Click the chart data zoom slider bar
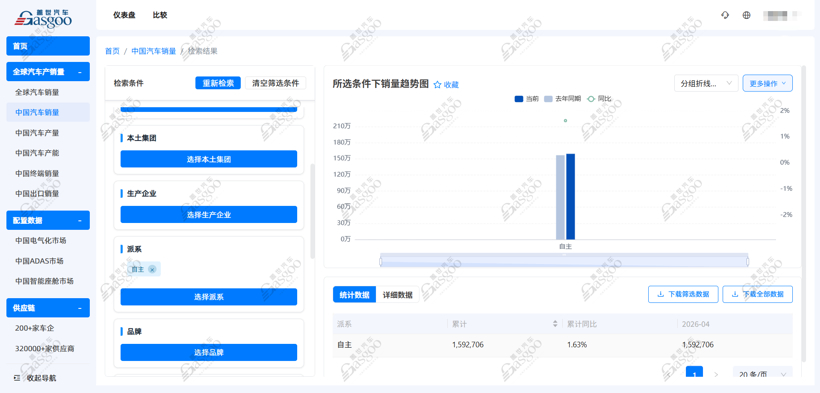This screenshot has height=393, width=820. (564, 260)
